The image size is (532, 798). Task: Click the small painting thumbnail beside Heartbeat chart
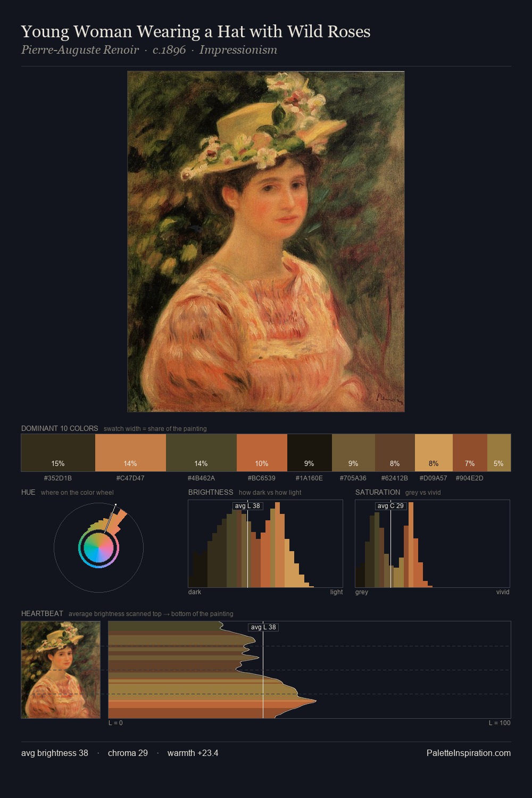coord(61,670)
